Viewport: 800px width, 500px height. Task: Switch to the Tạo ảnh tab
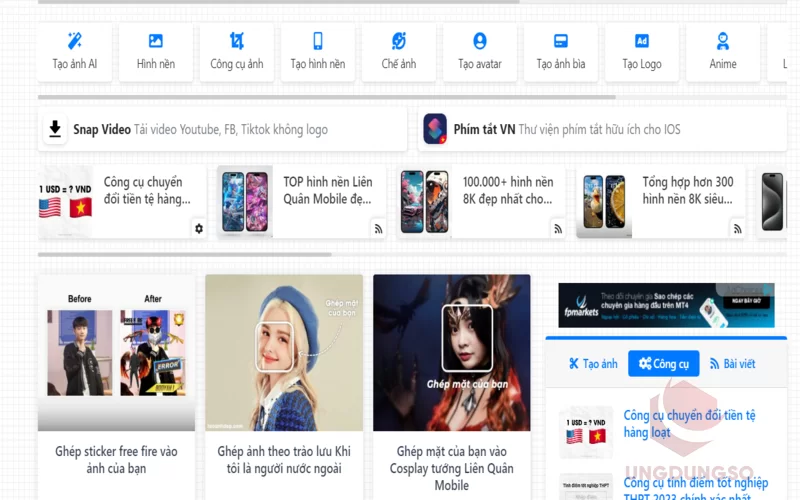[593, 364]
